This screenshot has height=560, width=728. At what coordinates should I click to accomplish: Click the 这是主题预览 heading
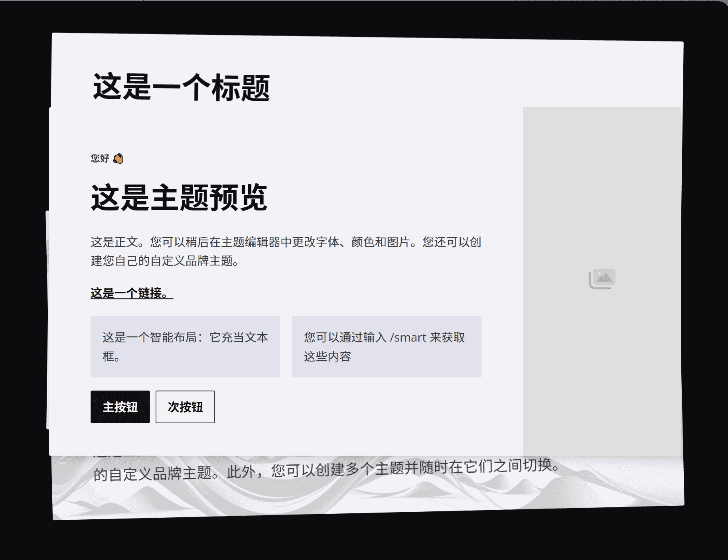[179, 198]
